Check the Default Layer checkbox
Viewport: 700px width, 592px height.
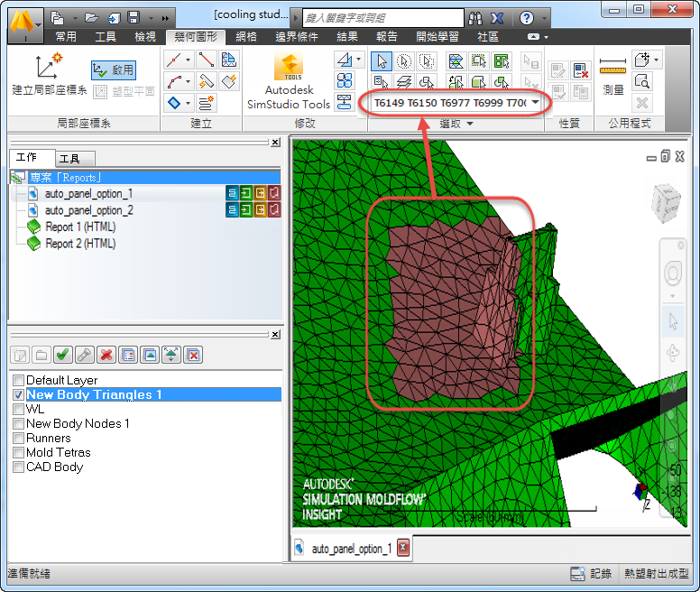pyautogui.click(x=18, y=380)
